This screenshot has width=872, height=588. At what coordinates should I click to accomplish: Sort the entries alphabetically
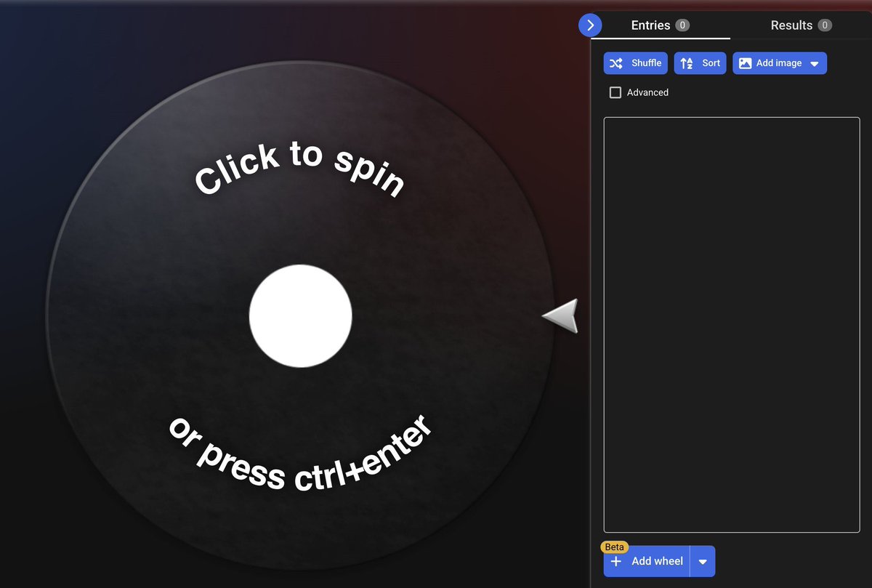pyautogui.click(x=701, y=63)
